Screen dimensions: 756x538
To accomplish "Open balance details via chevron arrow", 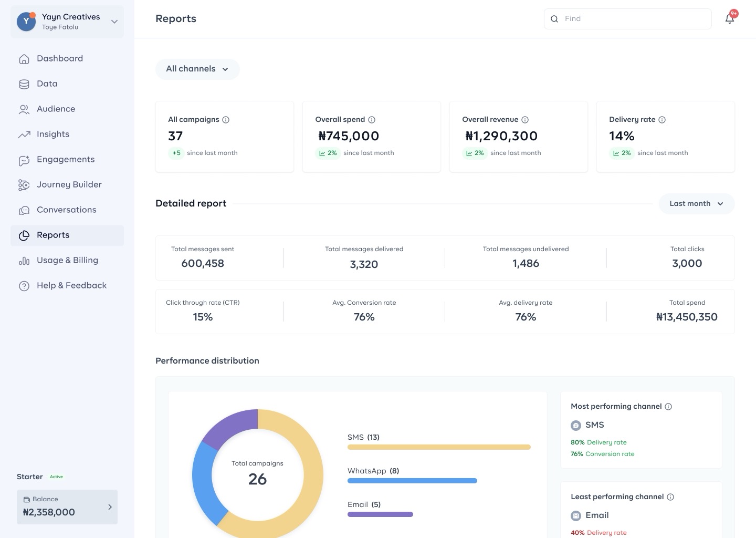I will pyautogui.click(x=110, y=507).
